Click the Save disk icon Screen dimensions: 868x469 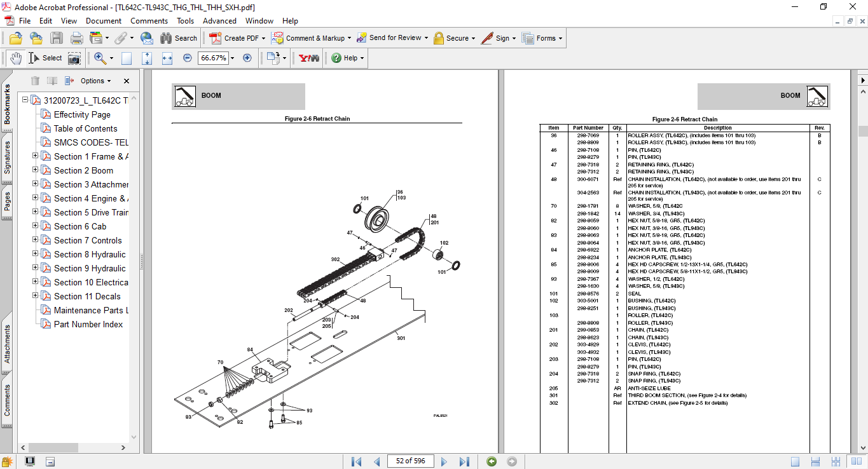[57, 38]
